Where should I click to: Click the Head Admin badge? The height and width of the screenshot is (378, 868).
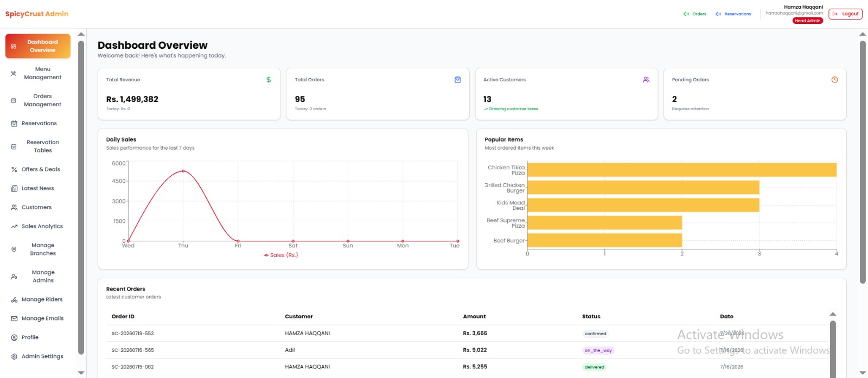808,21
